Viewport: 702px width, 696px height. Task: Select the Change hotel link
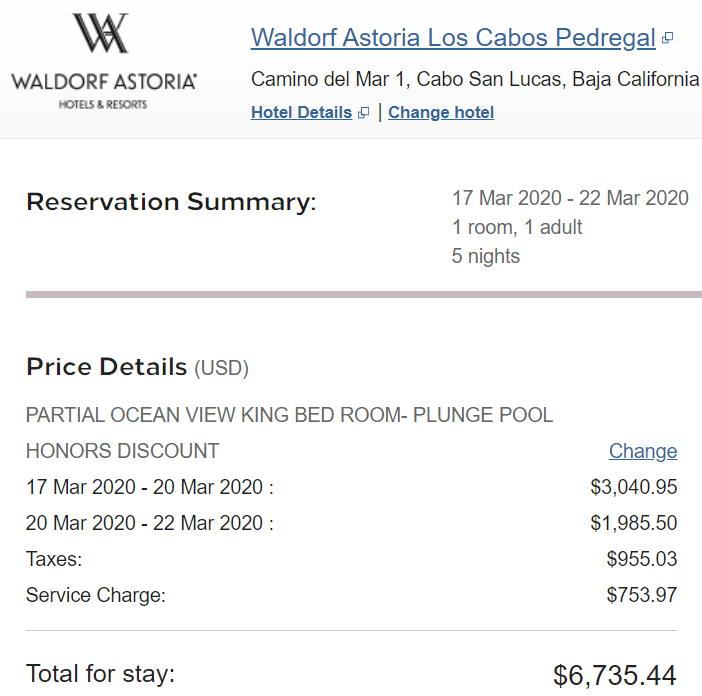[441, 112]
